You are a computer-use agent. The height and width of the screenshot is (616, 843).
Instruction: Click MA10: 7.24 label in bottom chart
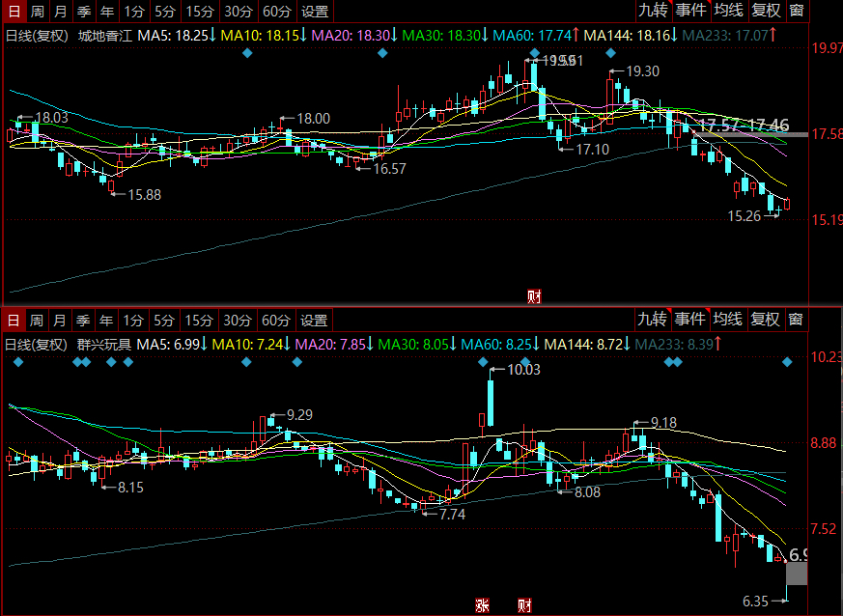[x=252, y=345]
